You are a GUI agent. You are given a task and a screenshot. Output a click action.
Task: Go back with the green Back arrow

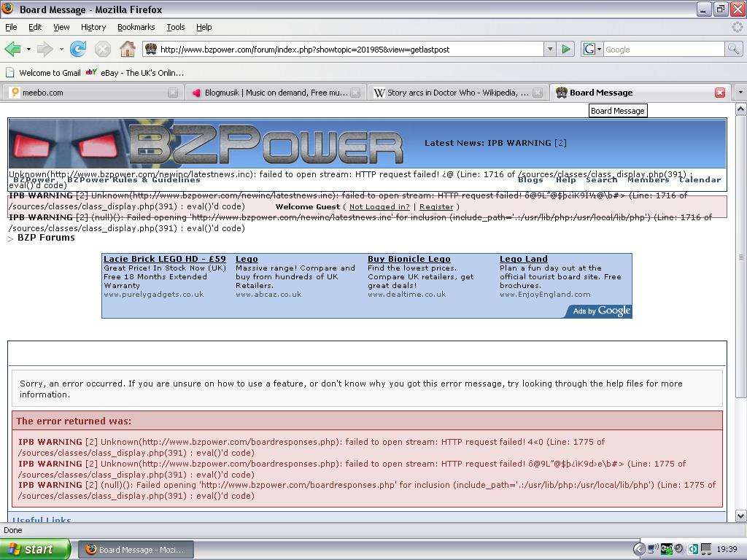pyautogui.click(x=12, y=49)
